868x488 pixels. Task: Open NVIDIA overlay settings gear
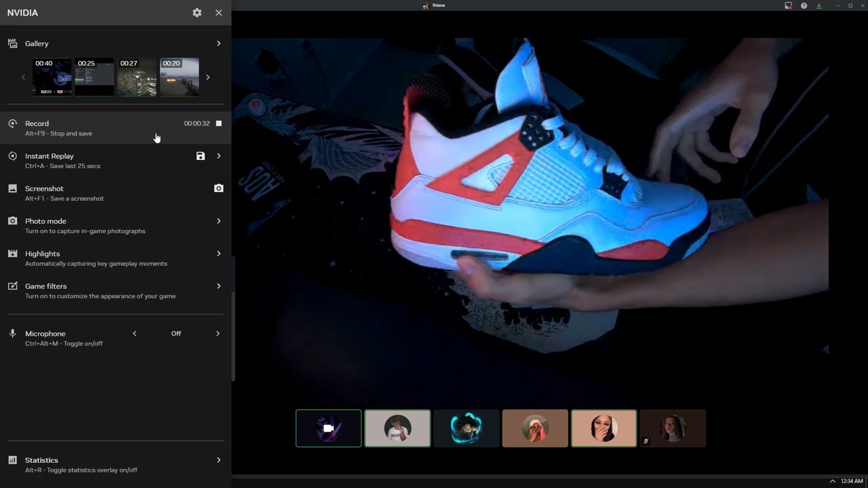pyautogui.click(x=197, y=13)
